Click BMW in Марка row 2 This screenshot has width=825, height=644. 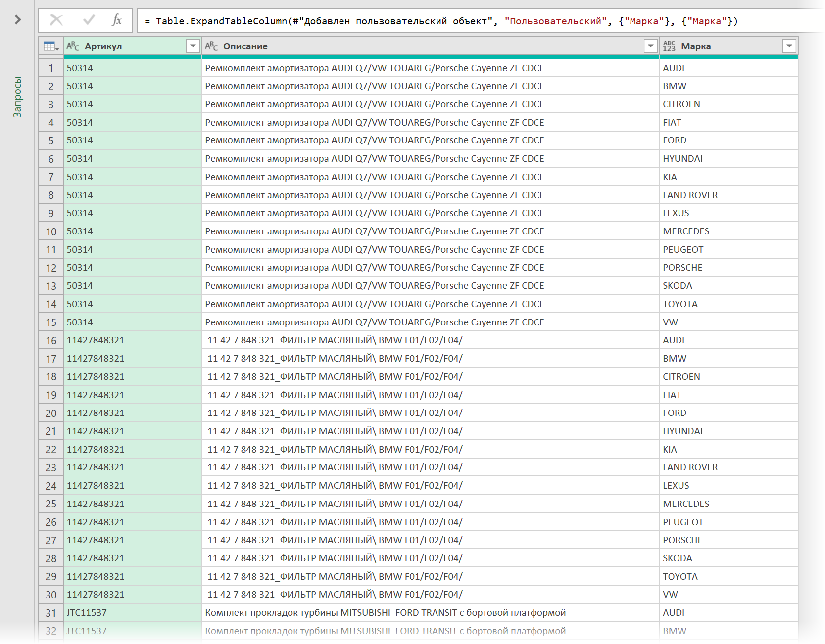tap(675, 86)
